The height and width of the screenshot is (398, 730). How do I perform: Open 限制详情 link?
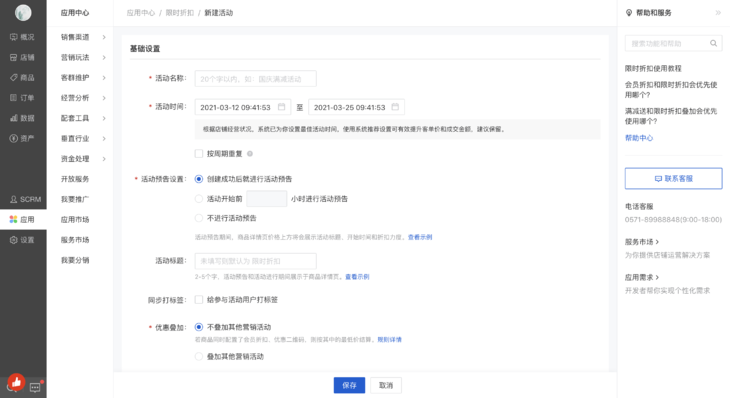point(389,340)
